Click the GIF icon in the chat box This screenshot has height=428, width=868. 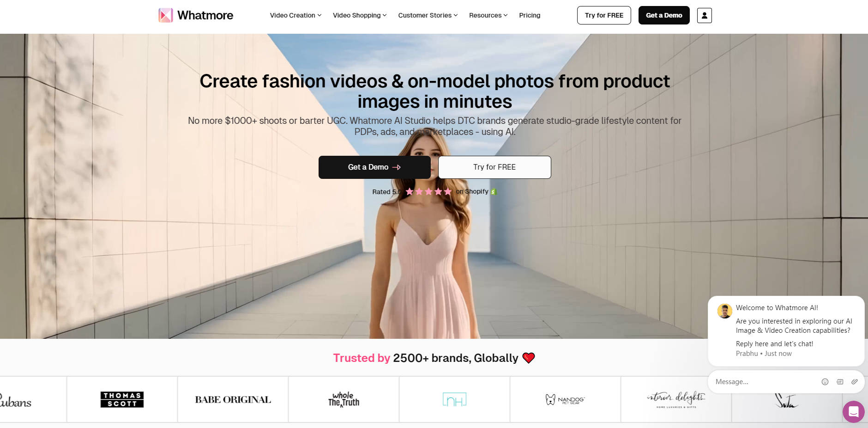pos(839,382)
